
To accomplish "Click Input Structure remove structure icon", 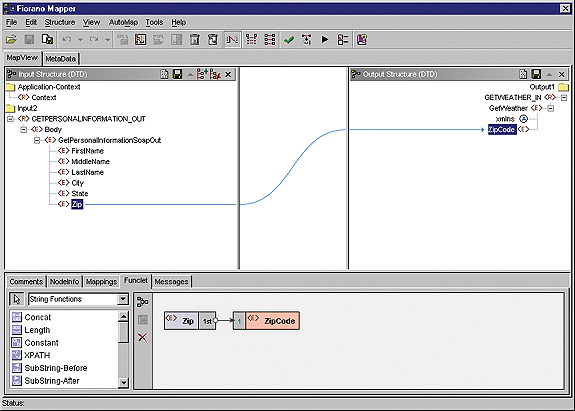I will coord(216,74).
